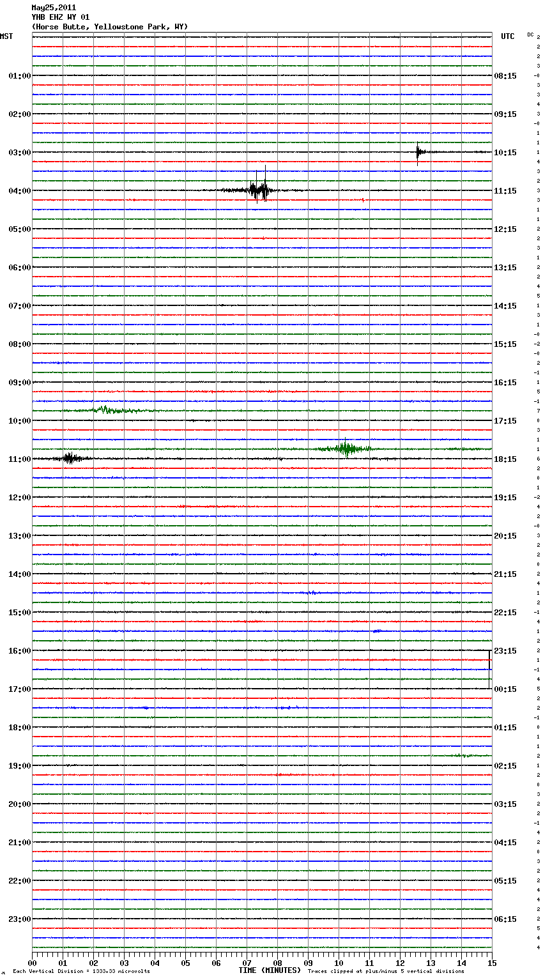Select the 07:00 MST row label

coord(19,306)
